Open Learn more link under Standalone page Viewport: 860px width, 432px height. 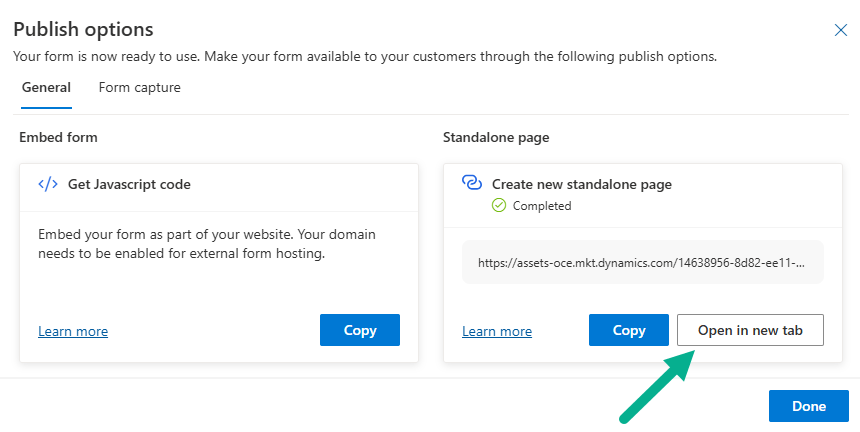(497, 332)
